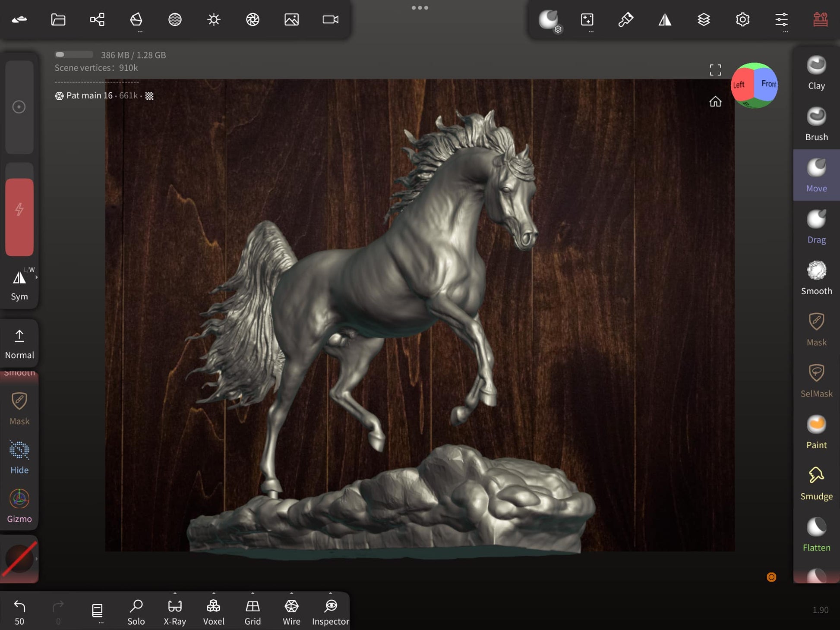Expand symmetry options arrow beside Sym
The height and width of the screenshot is (630, 840).
[37, 277]
